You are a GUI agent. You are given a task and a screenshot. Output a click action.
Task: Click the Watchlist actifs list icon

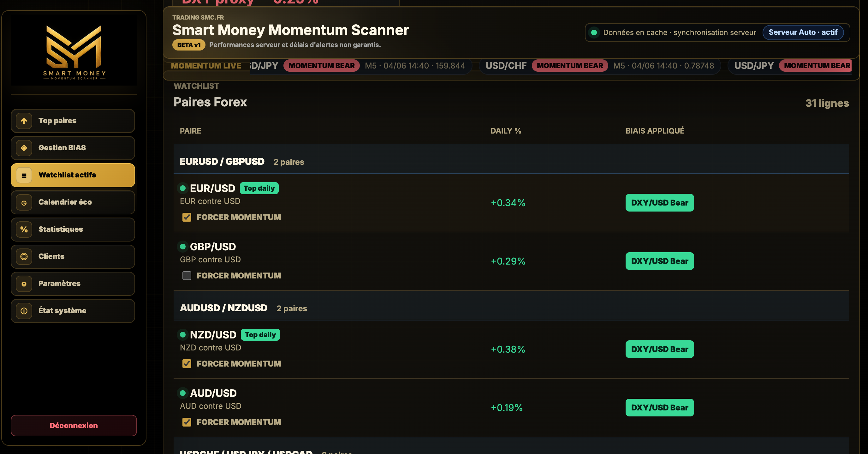tap(24, 175)
